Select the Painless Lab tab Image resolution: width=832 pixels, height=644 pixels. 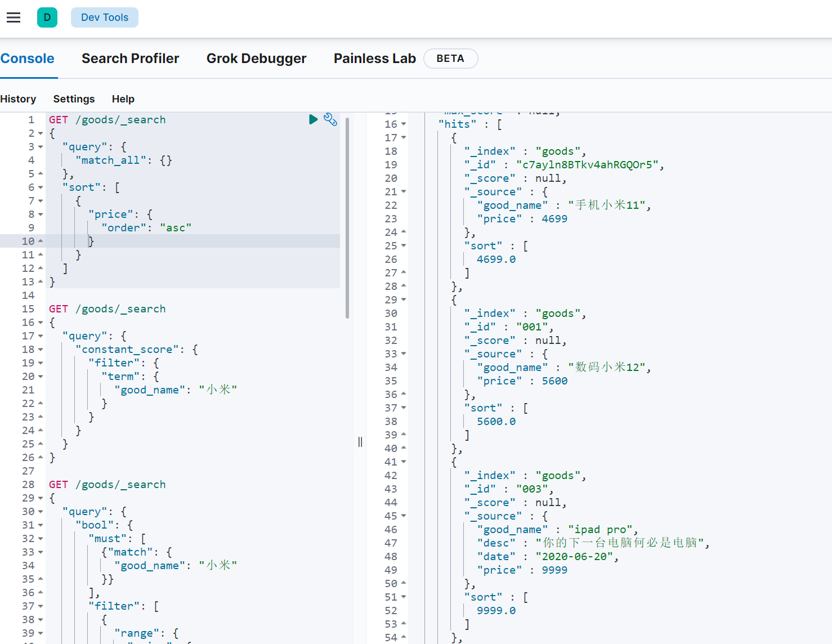click(374, 59)
